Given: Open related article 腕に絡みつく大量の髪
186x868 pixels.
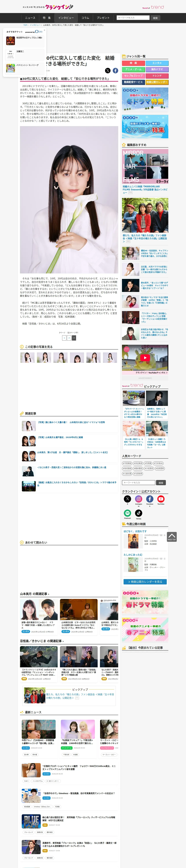Looking at the screenshot, I should click(x=71, y=422).
